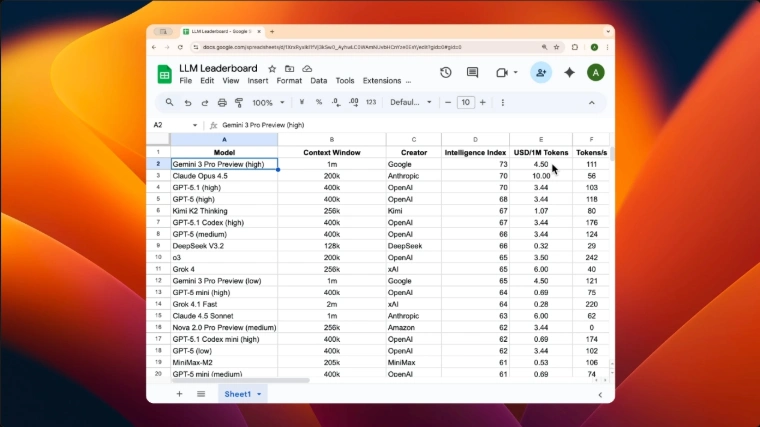
Task: Click the Share people icon
Action: click(x=541, y=72)
